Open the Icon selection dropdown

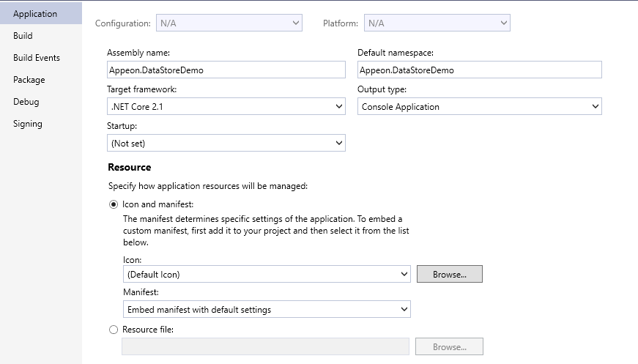[267, 274]
